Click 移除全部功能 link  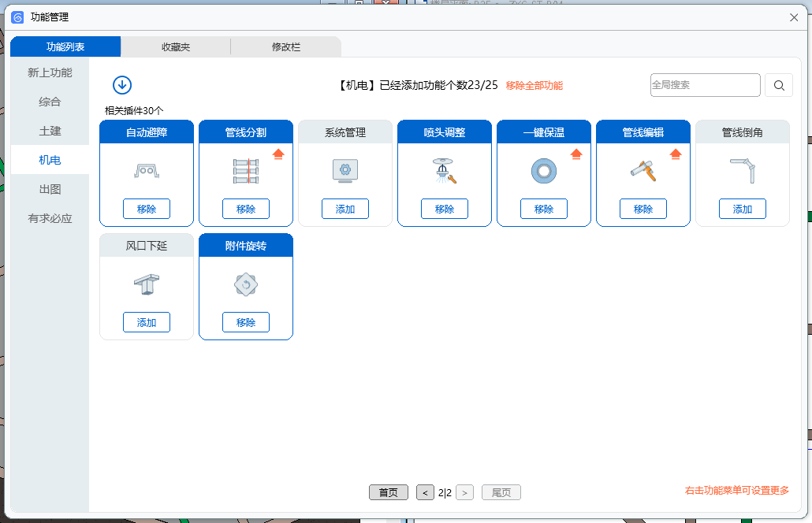535,85
